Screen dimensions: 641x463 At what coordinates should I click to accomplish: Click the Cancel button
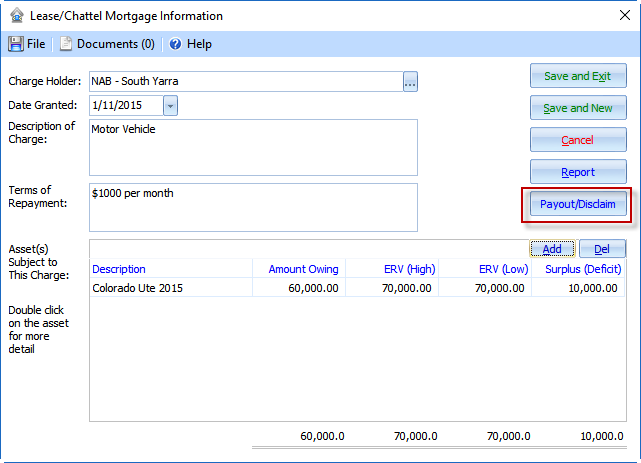pos(577,140)
